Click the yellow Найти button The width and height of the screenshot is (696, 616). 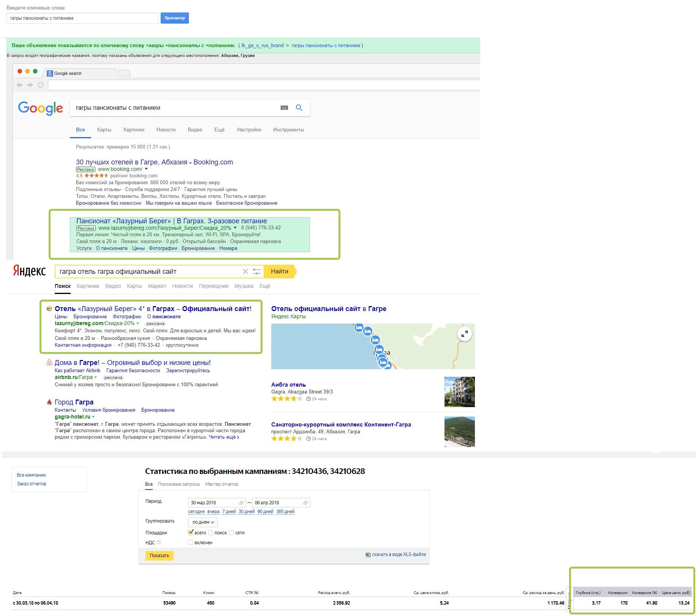[x=280, y=272]
